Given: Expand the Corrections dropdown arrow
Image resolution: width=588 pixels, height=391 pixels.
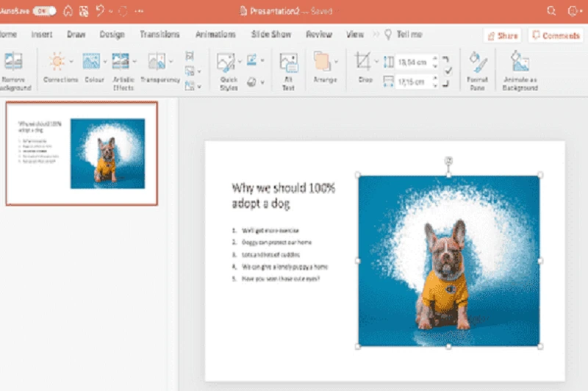Looking at the screenshot, I should coord(71,62).
